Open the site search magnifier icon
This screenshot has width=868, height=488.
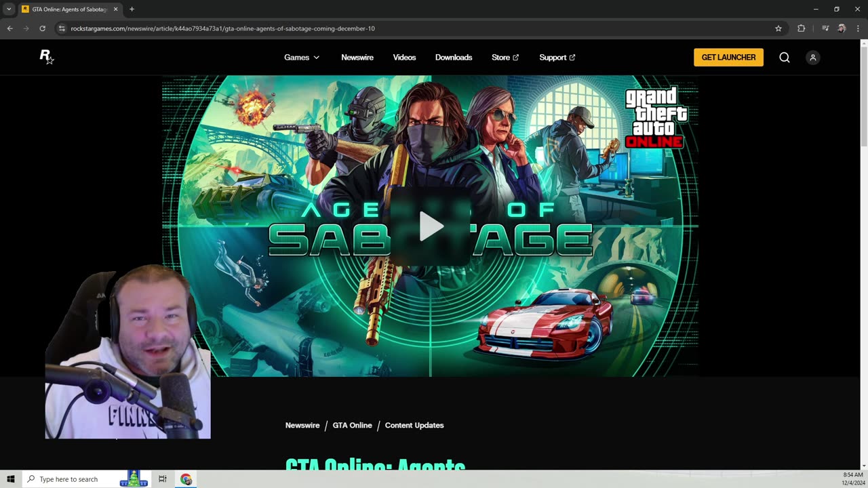pyautogui.click(x=785, y=58)
